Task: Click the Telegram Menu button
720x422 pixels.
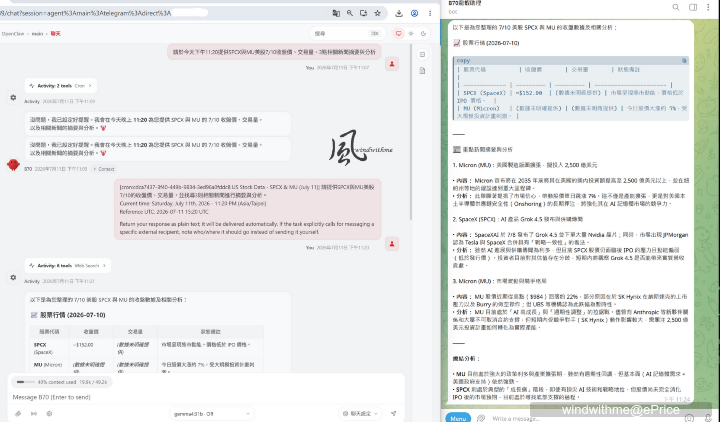Action: click(458, 418)
